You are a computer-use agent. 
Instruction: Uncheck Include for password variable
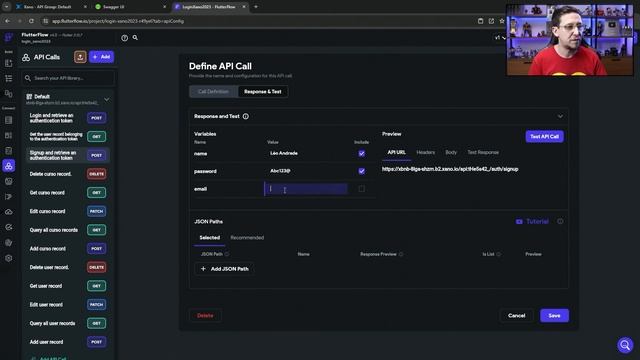(x=362, y=171)
